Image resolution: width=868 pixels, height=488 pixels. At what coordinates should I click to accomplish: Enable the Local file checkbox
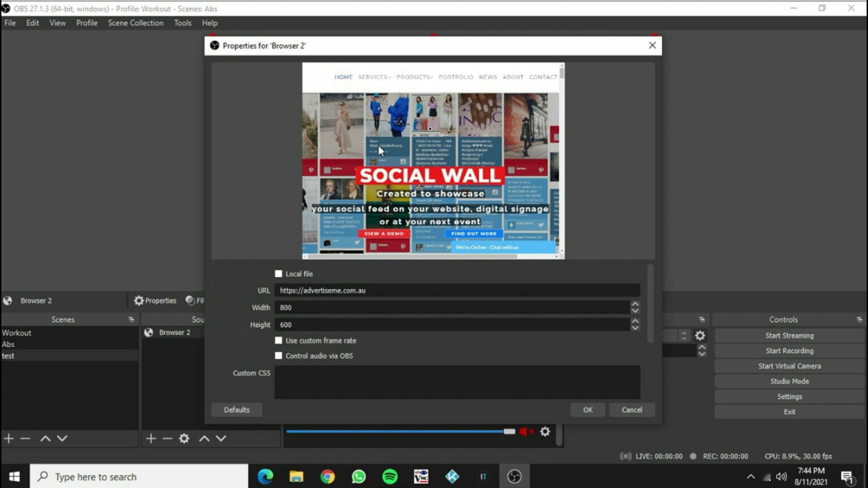[x=279, y=273]
